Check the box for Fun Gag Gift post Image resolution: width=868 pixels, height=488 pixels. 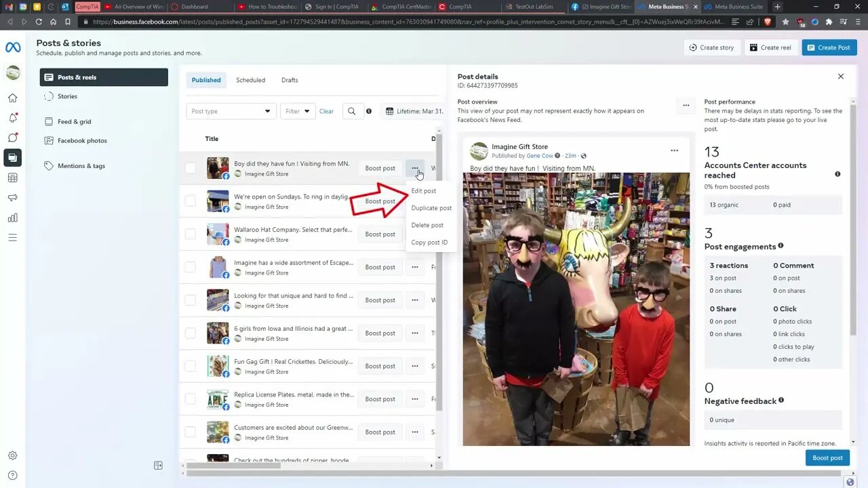pyautogui.click(x=191, y=366)
